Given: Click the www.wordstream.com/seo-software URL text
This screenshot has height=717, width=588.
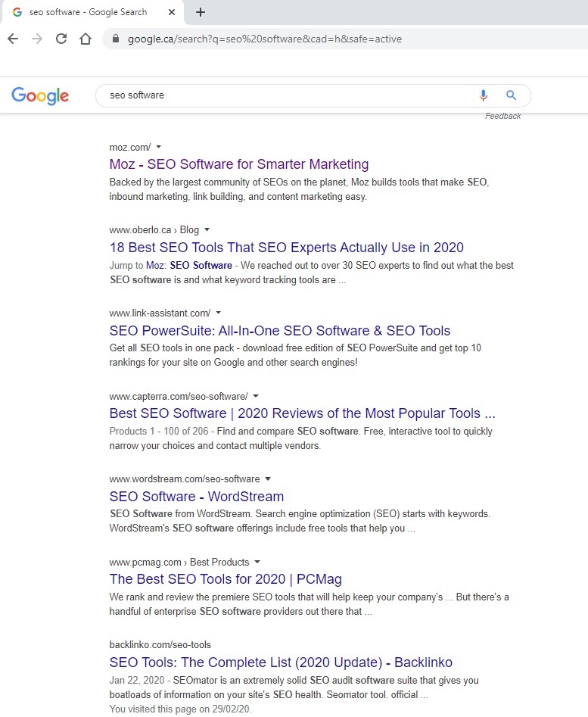Looking at the screenshot, I should point(185,479).
